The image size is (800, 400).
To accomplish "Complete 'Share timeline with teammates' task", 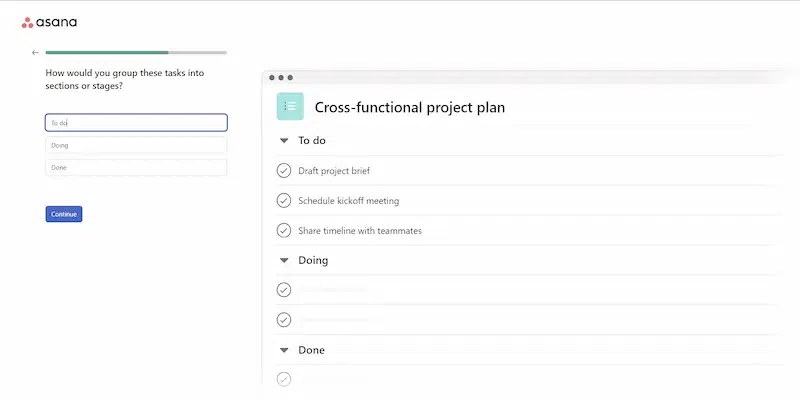I will (x=284, y=231).
